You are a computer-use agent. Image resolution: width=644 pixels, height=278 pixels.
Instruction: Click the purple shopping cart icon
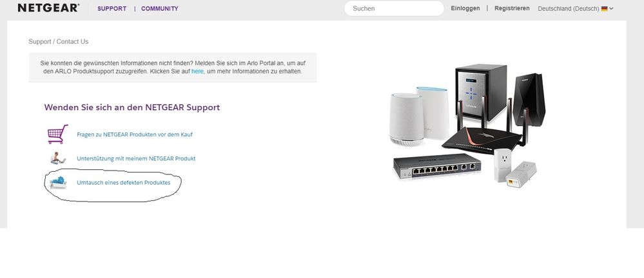click(x=57, y=134)
